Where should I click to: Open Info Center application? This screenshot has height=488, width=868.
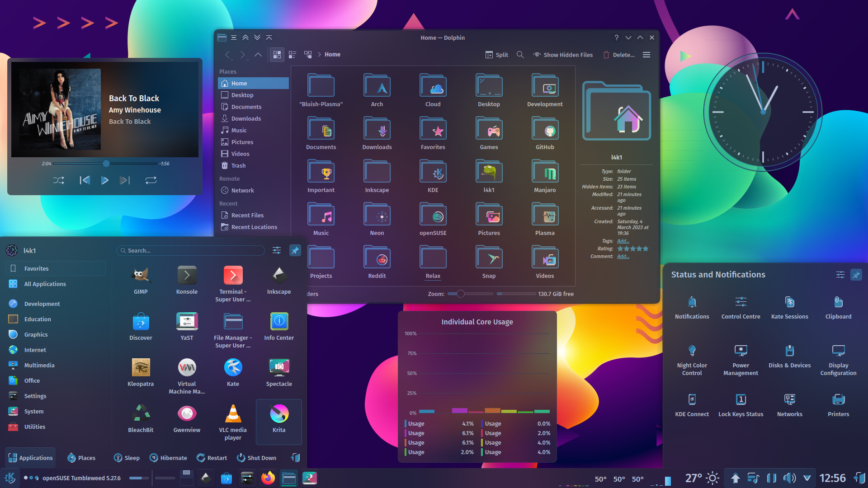(279, 326)
